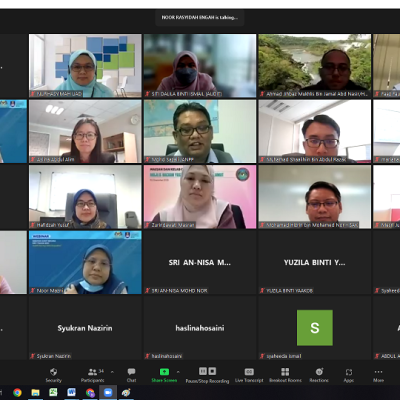Select Muhamad Shaelhin Bin Abdul Razak's tile
This screenshot has height=400, width=400.
coord(315,131)
